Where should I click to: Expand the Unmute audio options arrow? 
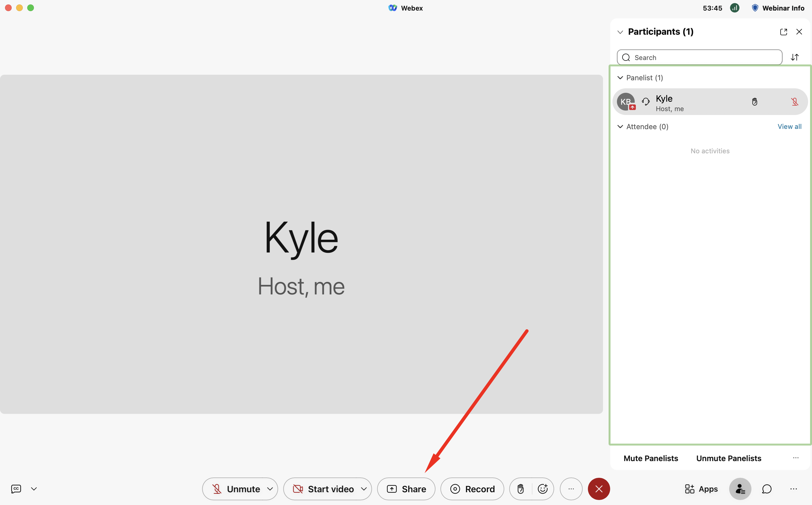(x=270, y=489)
